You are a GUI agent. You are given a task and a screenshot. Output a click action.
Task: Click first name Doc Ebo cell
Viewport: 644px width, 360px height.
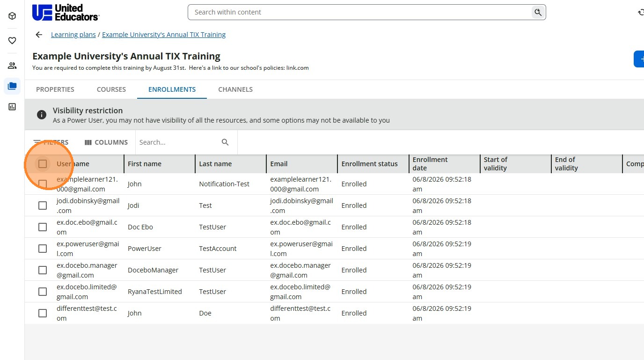(140, 227)
